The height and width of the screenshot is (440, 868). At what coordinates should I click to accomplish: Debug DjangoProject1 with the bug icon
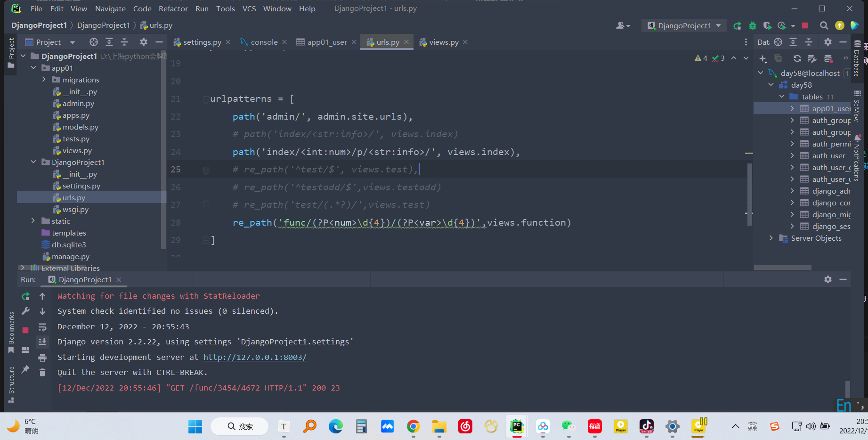coord(753,25)
